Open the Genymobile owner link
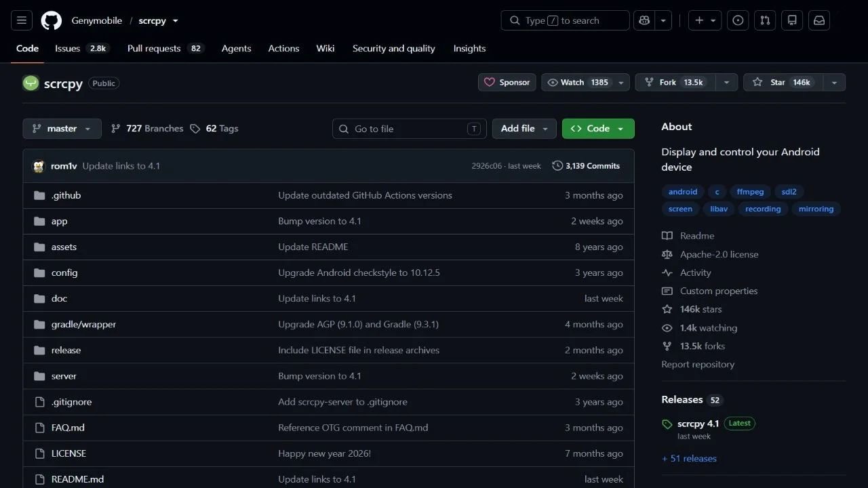This screenshot has width=868, height=488. coord(97,21)
